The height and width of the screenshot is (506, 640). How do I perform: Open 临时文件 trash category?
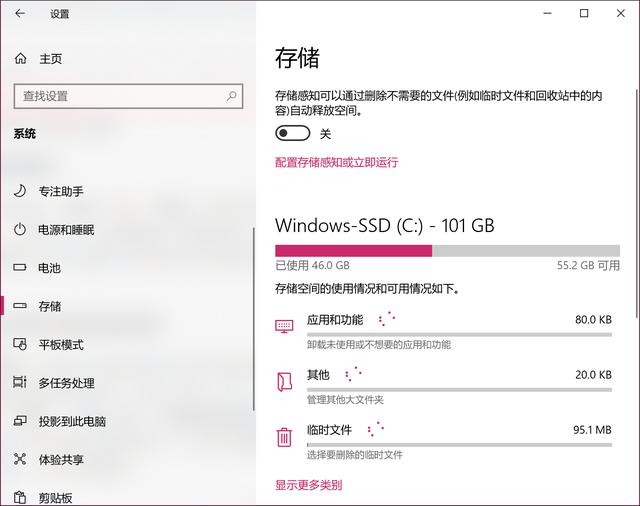[x=443, y=442]
